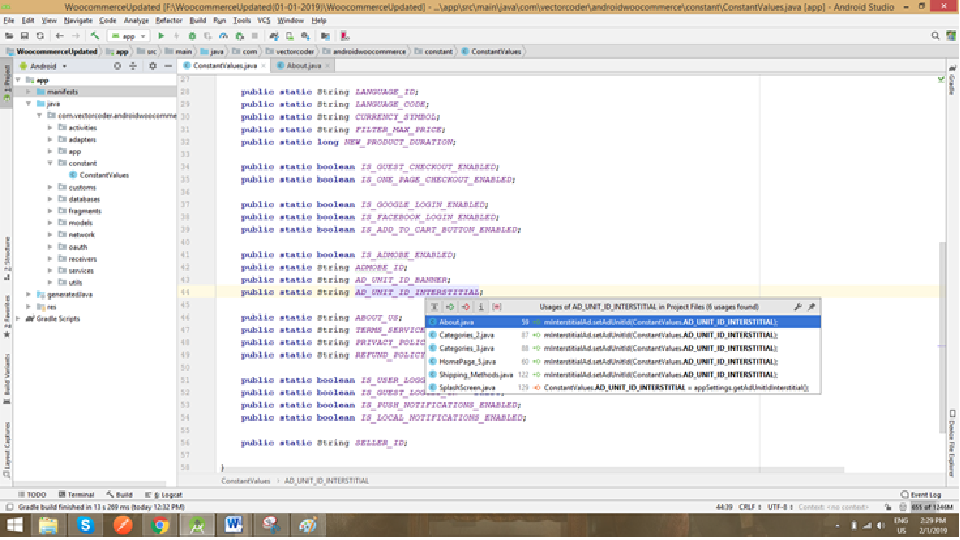Viewport: 960px width, 540px height.
Task: Click the Make Project hammer icon
Action: [94, 36]
